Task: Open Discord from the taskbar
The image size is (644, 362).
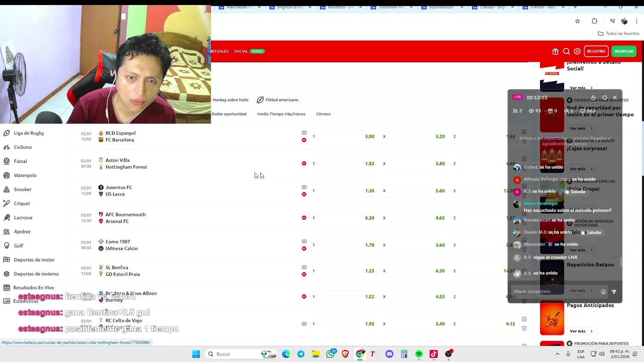Action: [389, 354]
